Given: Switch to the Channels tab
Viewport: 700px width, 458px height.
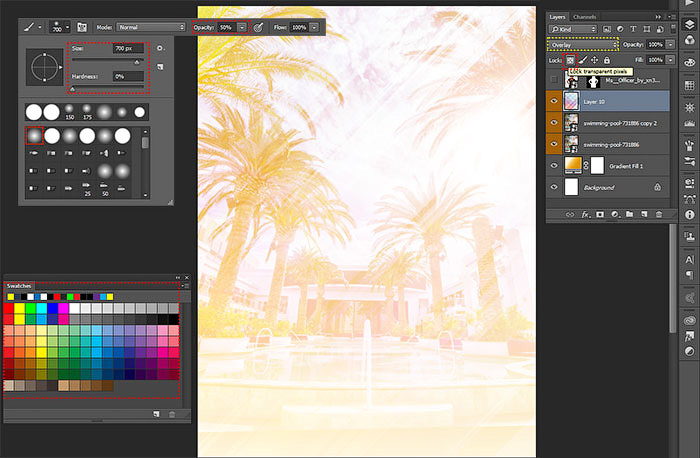Looking at the screenshot, I should (x=584, y=17).
